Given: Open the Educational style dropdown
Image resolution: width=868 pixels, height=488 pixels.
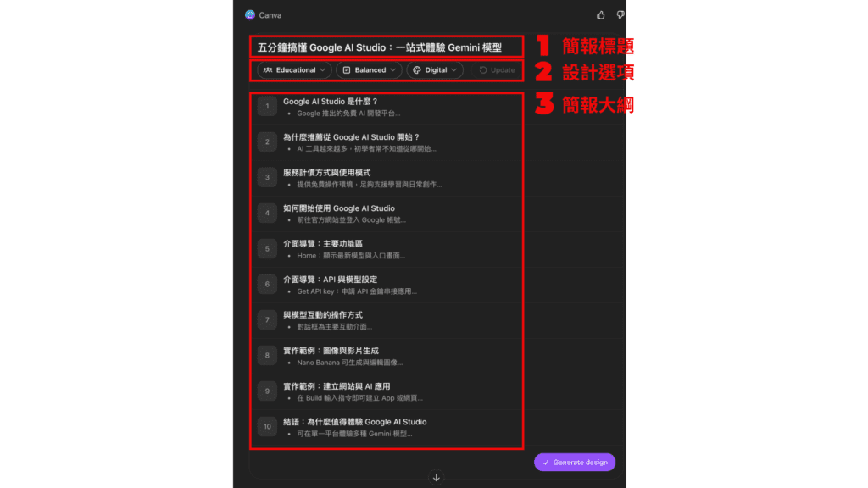Looking at the screenshot, I should point(295,70).
